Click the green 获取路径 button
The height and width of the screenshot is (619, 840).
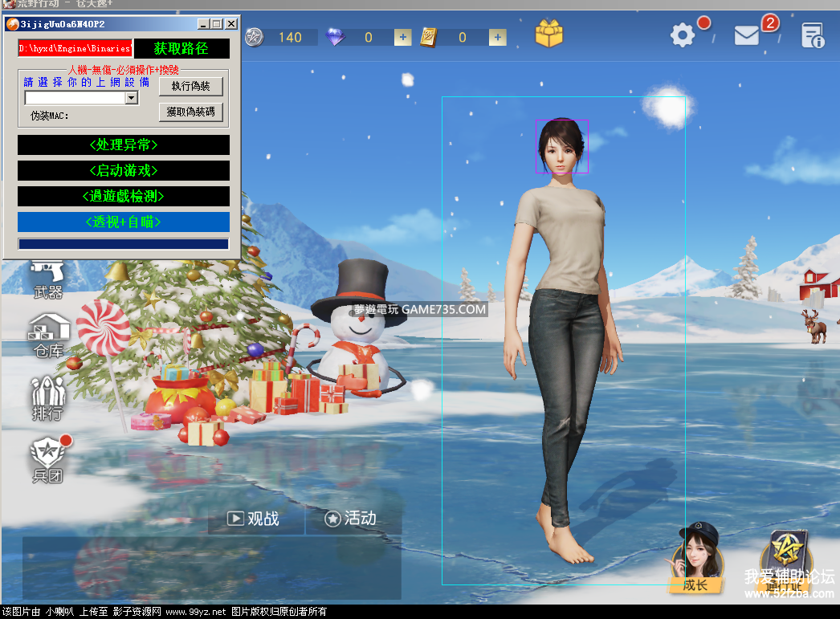181,49
